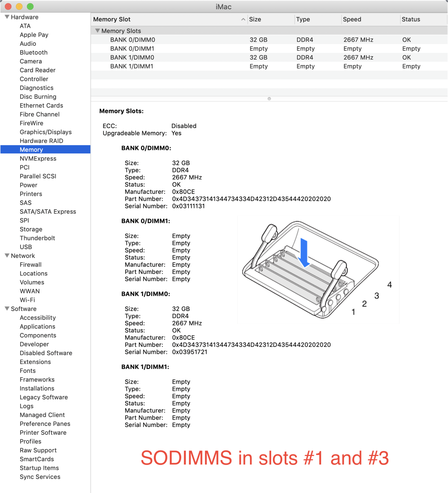Select Hardware RAID in the sidebar

point(42,141)
